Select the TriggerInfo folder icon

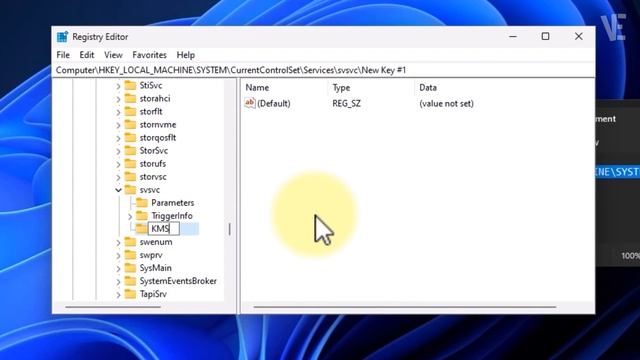(142, 216)
